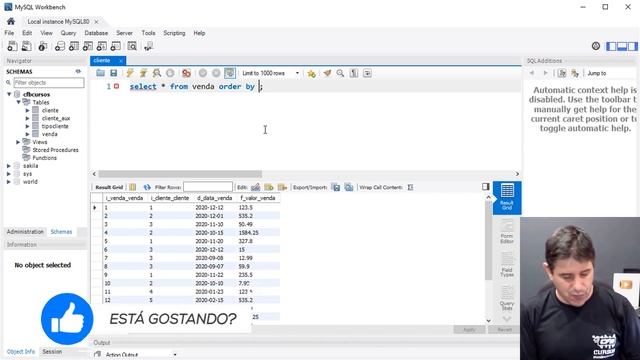The image size is (640, 360).
Task: Expand the world schema
Action: (9, 182)
